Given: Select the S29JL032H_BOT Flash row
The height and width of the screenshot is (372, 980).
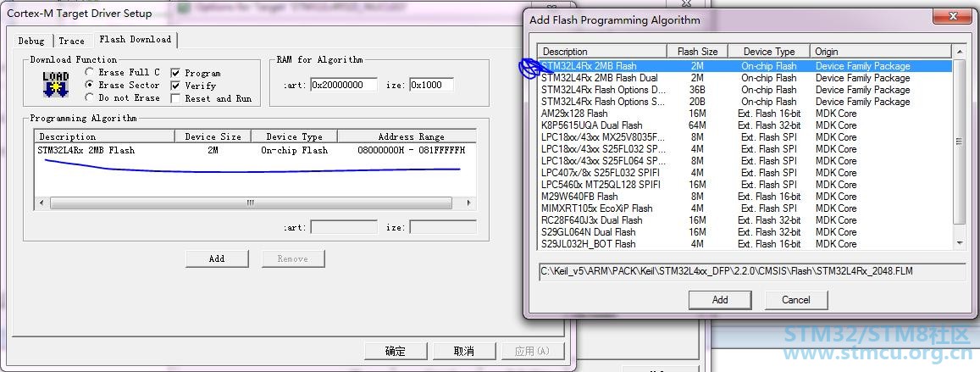Looking at the screenshot, I should [x=745, y=244].
